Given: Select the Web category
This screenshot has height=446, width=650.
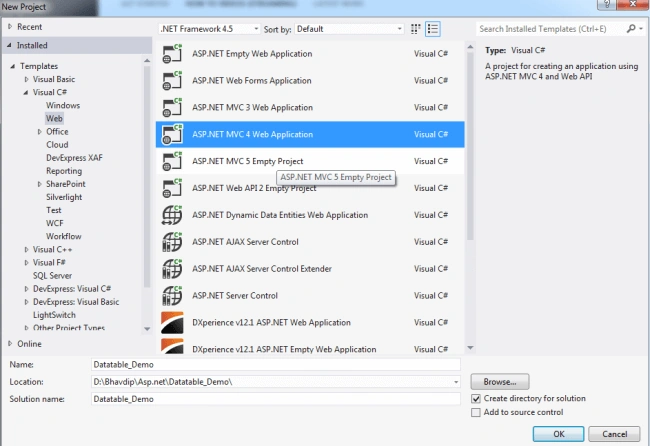Looking at the screenshot, I should click(54, 119).
